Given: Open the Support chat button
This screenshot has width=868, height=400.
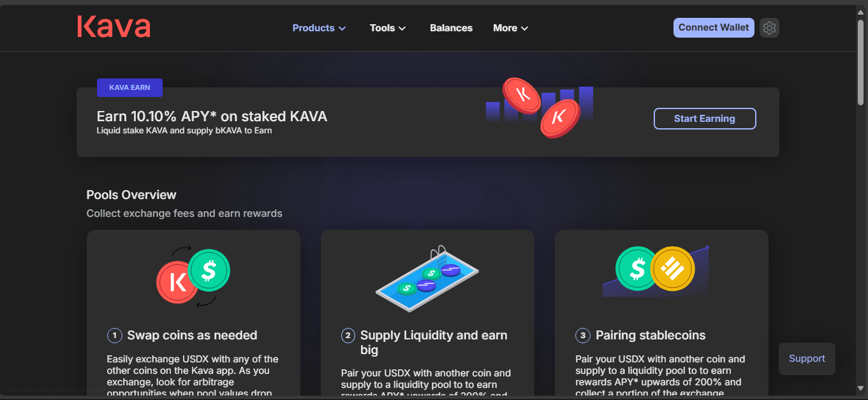Looking at the screenshot, I should [x=807, y=359].
